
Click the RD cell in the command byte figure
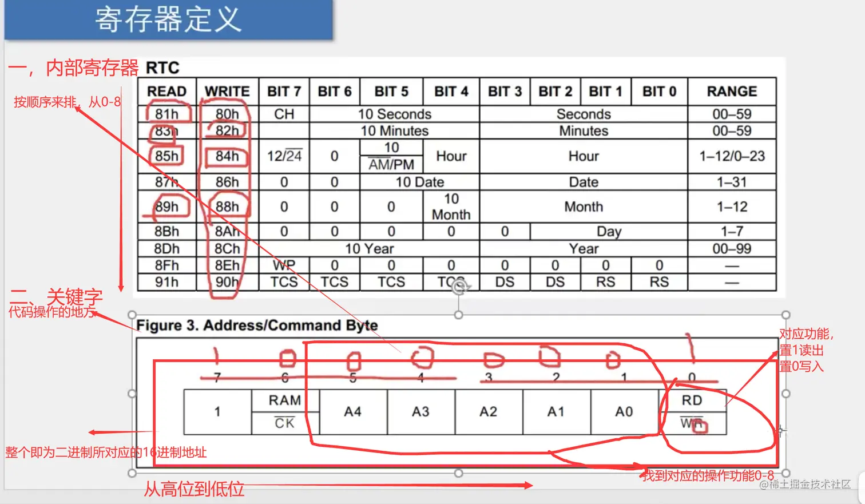tap(692, 400)
